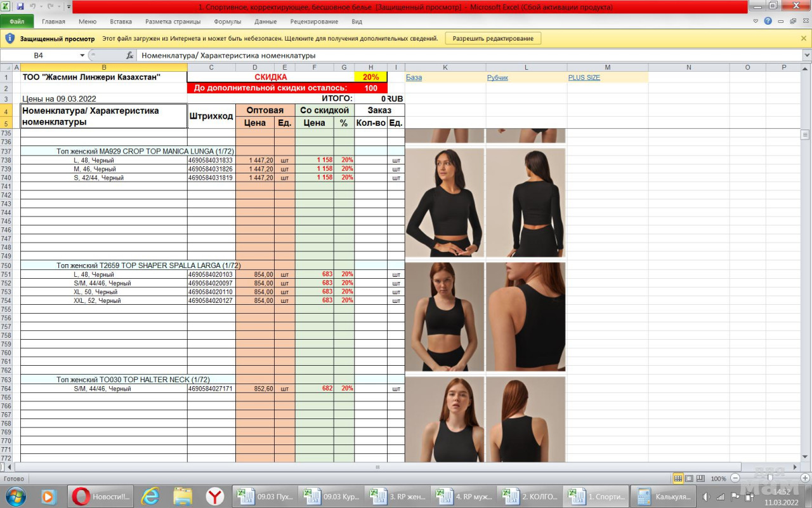Viewport: 812px width, 508px height.
Task: Dismiss the Protected View message bar
Action: (x=804, y=38)
